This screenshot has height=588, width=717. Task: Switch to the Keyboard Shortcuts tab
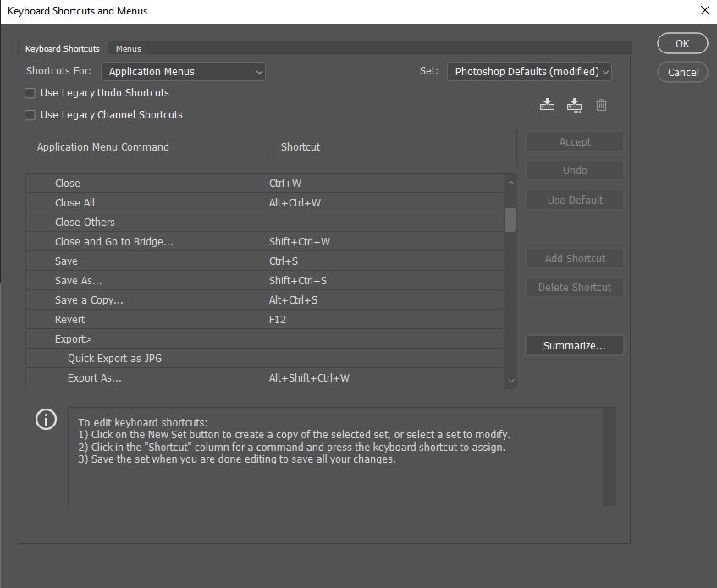pos(62,48)
